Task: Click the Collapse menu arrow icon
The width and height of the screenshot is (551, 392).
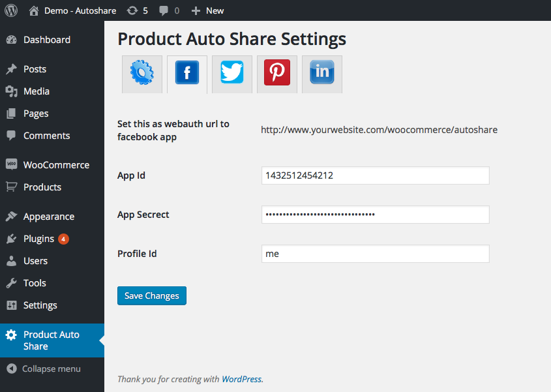Action: pos(12,369)
